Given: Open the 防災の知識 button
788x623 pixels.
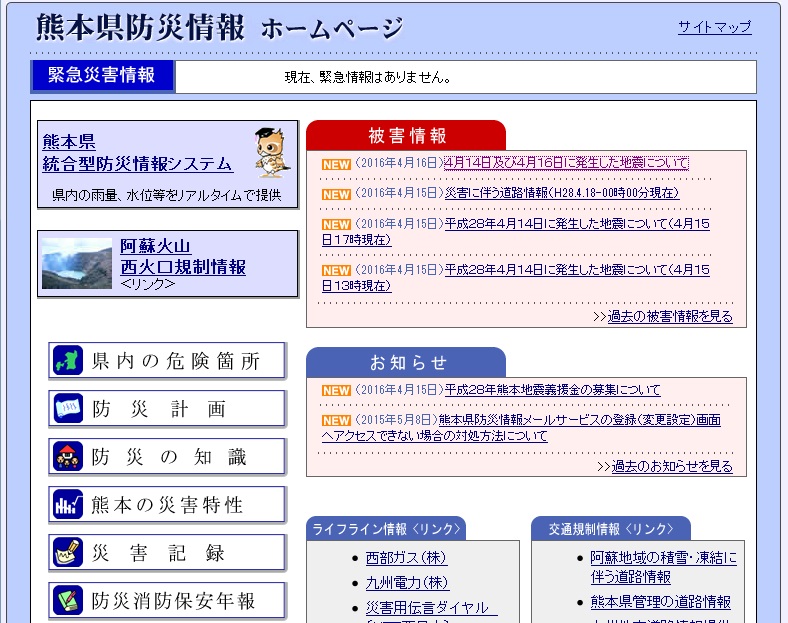Looking at the screenshot, I should [167, 457].
